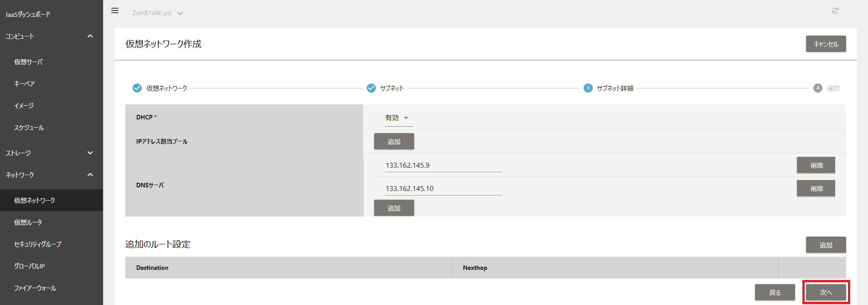The image size is (868, 305).
Task: Delete DNS server 133.162.145.9
Action: pos(816,165)
